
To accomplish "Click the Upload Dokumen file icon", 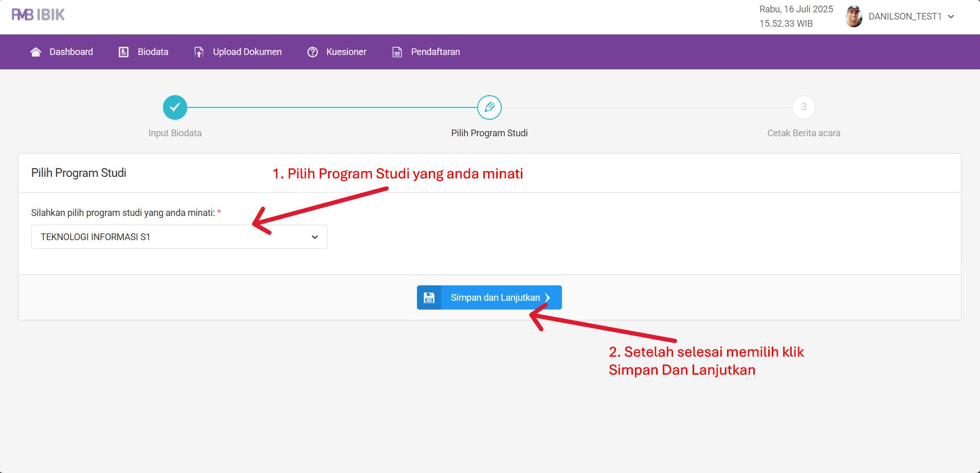I will click(198, 52).
